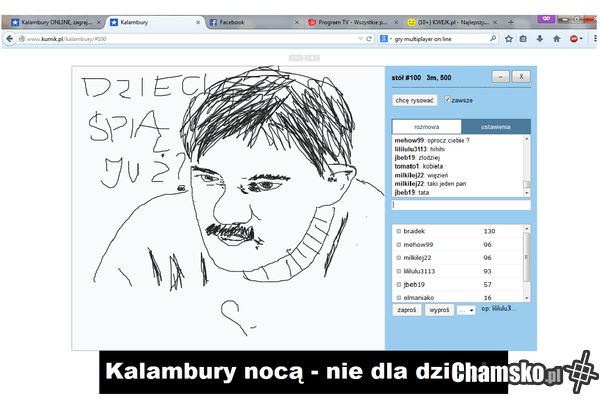Open the bookmarks list clipboard icon

[x=523, y=38]
